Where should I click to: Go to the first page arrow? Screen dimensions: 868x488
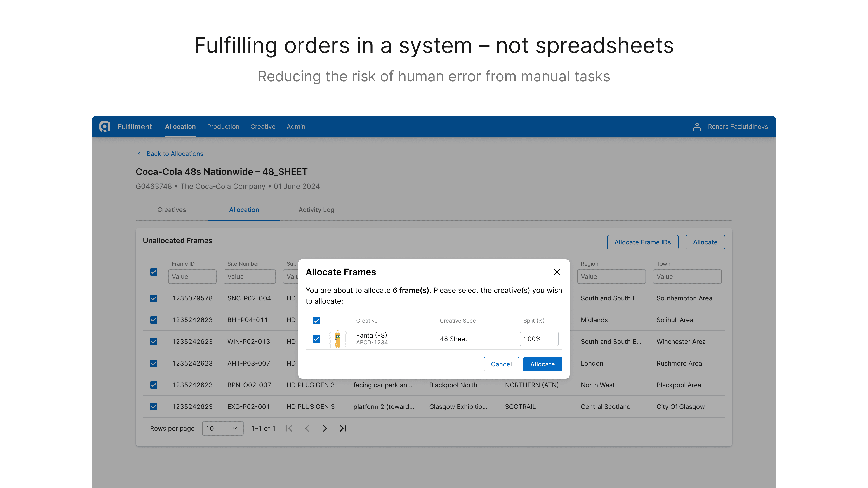[x=289, y=428]
